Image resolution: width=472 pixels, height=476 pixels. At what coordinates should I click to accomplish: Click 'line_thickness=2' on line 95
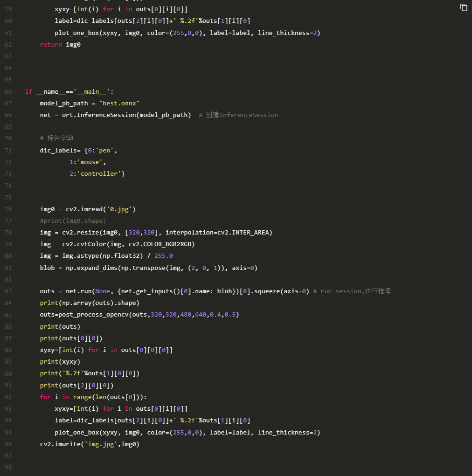(x=287, y=433)
